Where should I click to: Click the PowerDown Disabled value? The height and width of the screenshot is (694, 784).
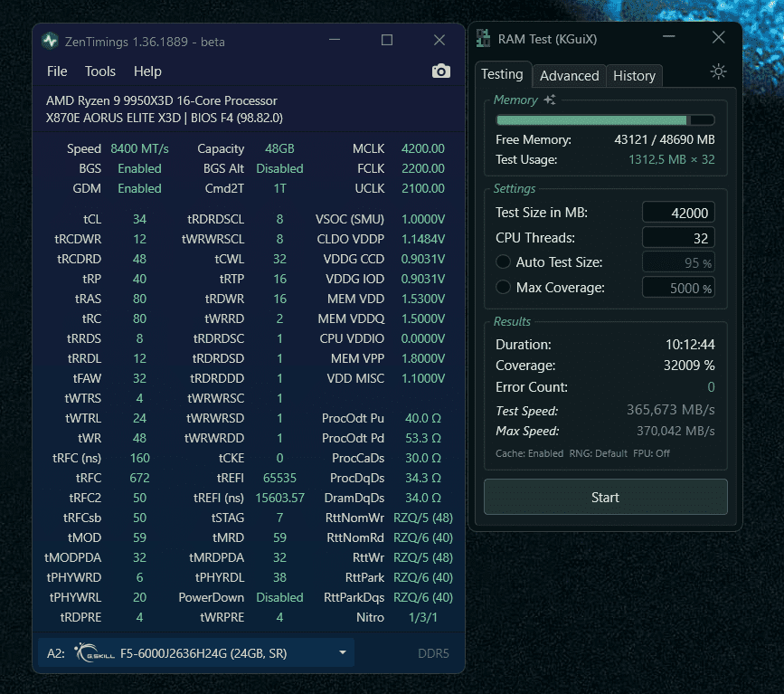(x=279, y=597)
